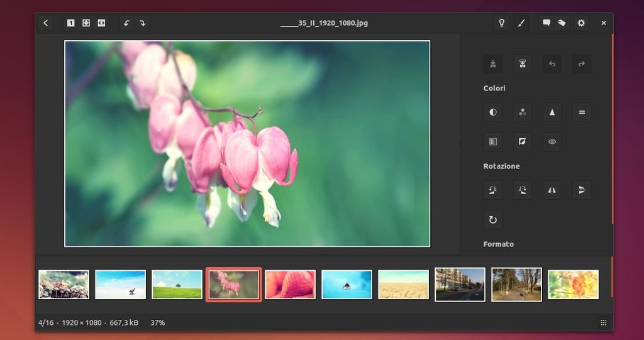Undo the last edit in edit panel

[x=552, y=63]
